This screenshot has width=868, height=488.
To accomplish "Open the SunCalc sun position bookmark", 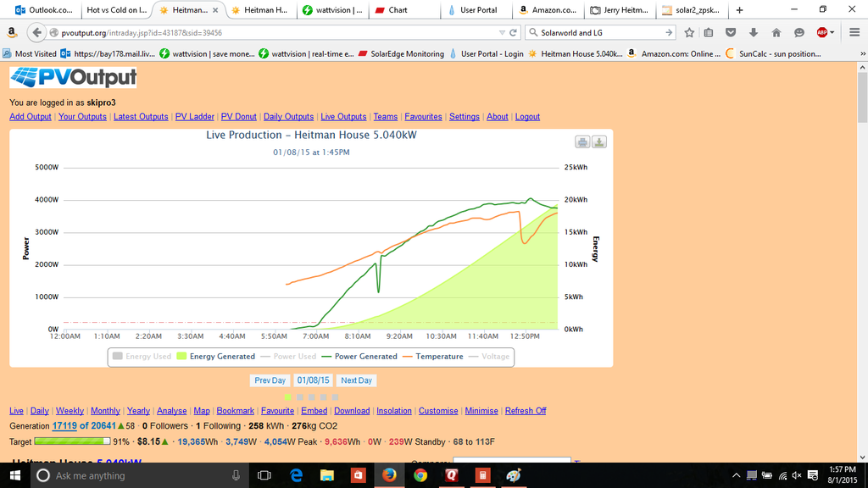I will click(773, 53).
